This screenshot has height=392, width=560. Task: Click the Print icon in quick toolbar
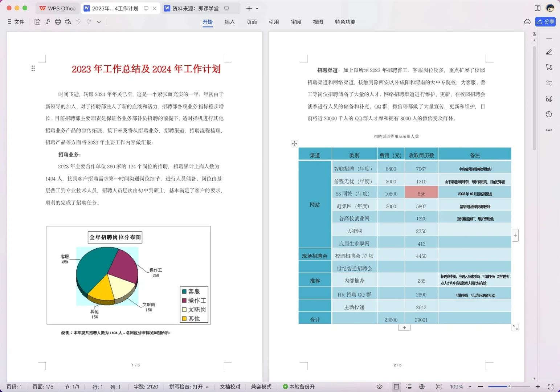click(x=58, y=22)
